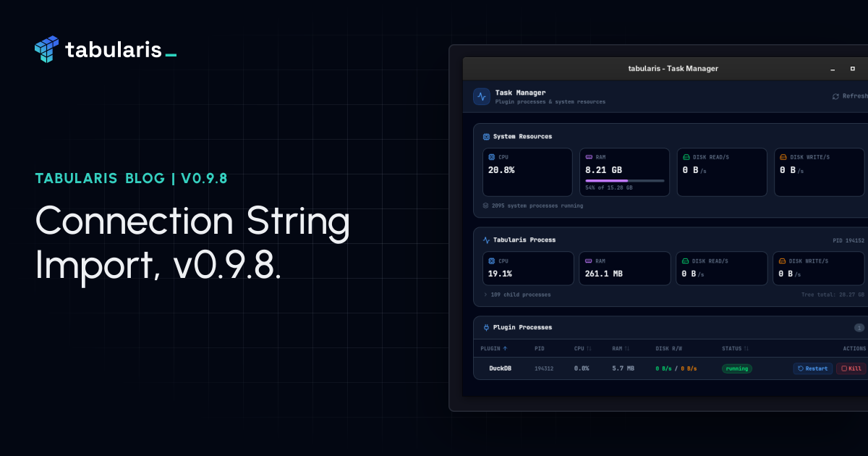
Task: Click the plugin count badge showing 1
Action: pyautogui.click(x=859, y=327)
